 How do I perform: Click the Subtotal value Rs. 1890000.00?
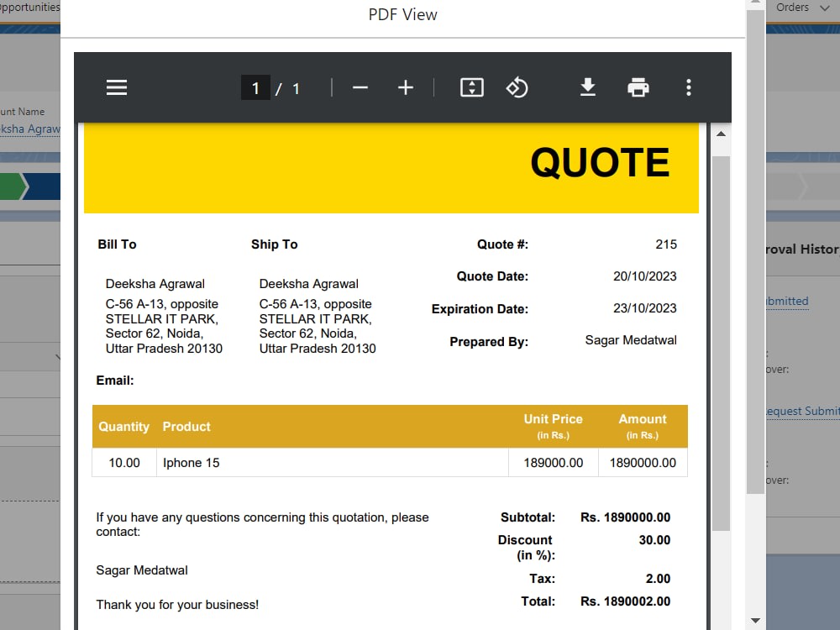(625, 517)
